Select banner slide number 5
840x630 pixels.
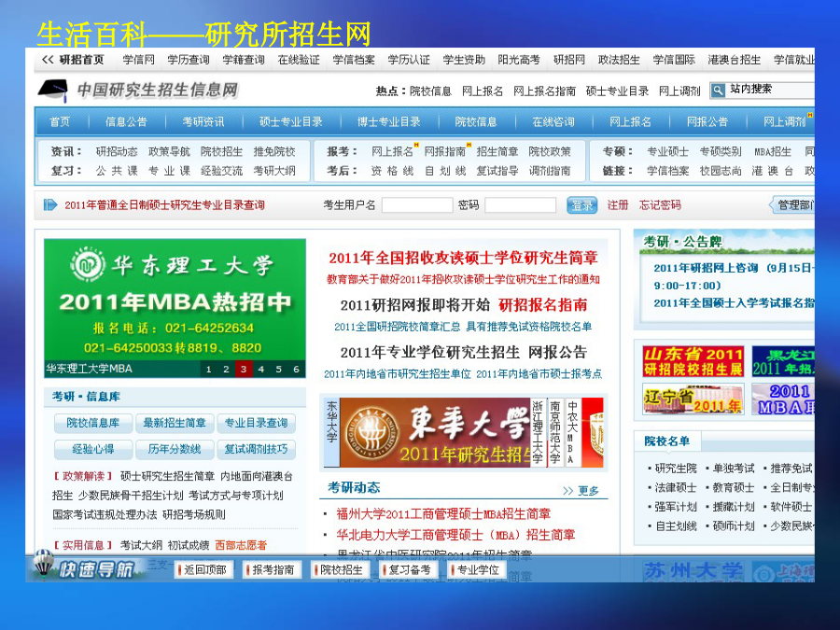pyautogui.click(x=278, y=369)
